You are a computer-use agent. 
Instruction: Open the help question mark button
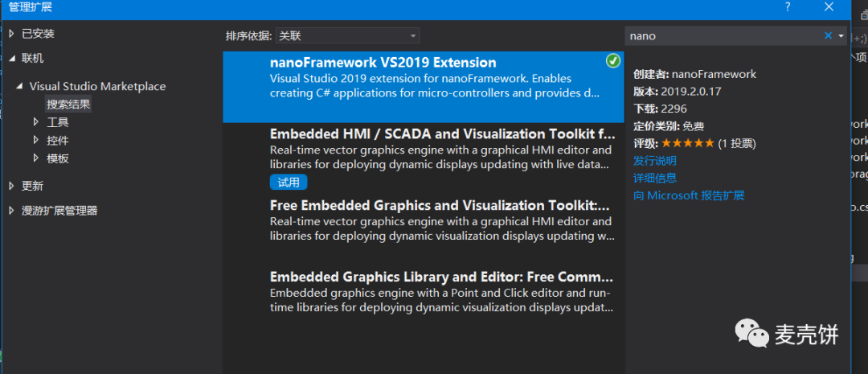coord(787,6)
